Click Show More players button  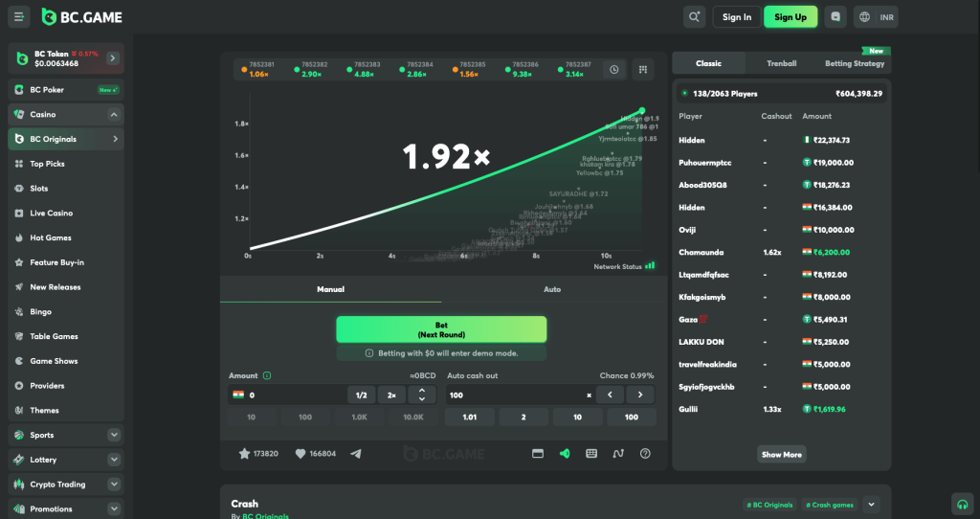[x=781, y=455]
